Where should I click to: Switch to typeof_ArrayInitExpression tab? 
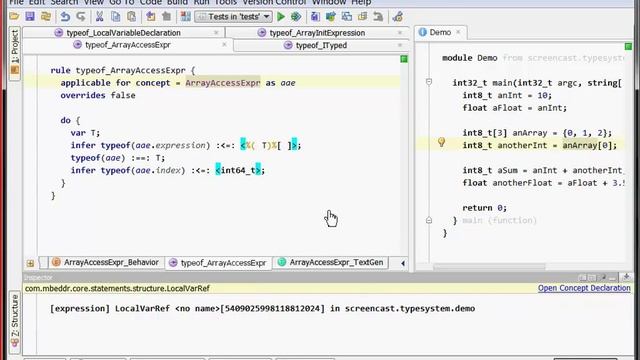click(317, 33)
